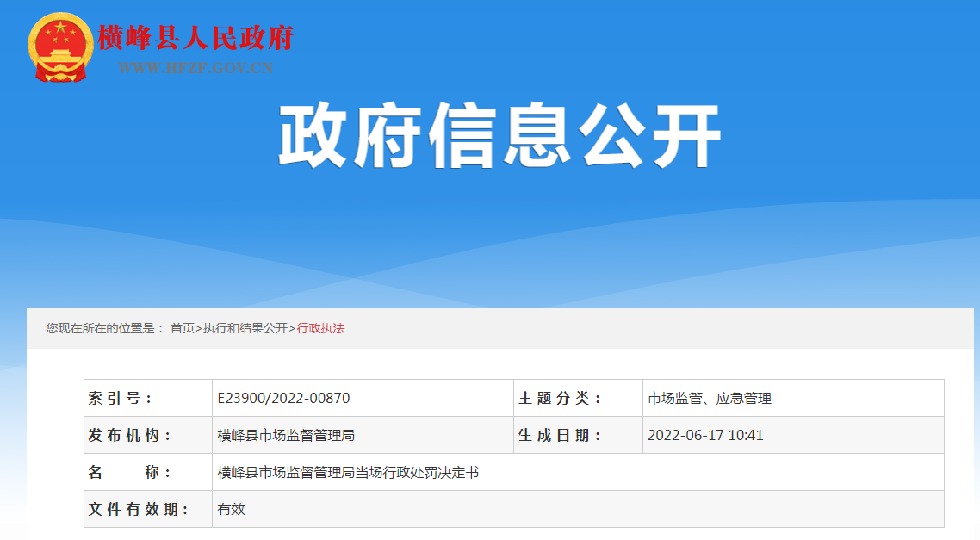This screenshot has height=540, width=980.
Task: Click the 主题分类 label cell
Action: tap(578, 398)
